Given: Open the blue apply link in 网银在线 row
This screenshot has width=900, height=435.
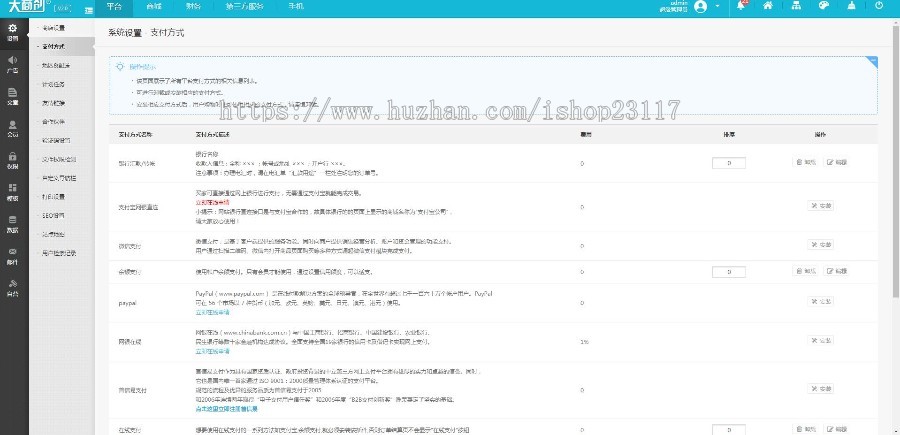Looking at the screenshot, I should [x=212, y=351].
